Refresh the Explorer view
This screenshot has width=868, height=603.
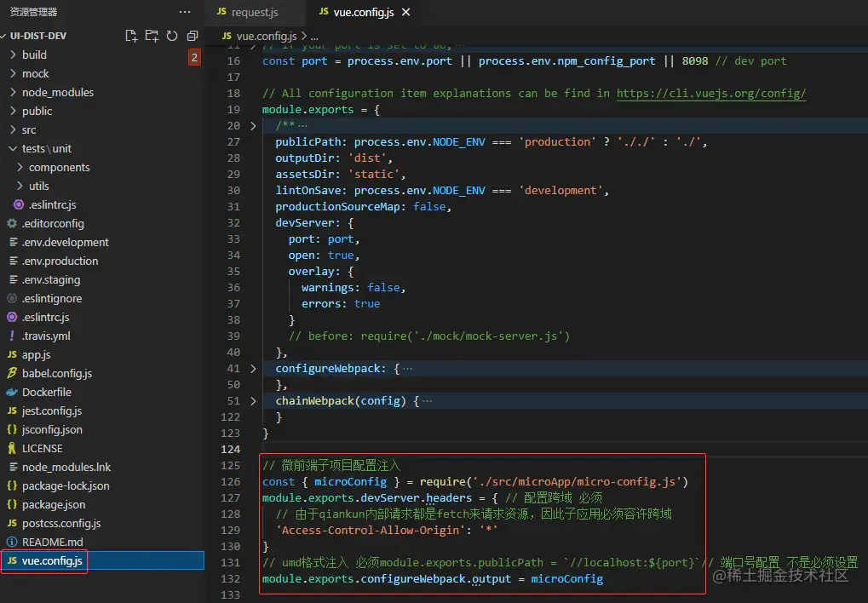(x=171, y=35)
